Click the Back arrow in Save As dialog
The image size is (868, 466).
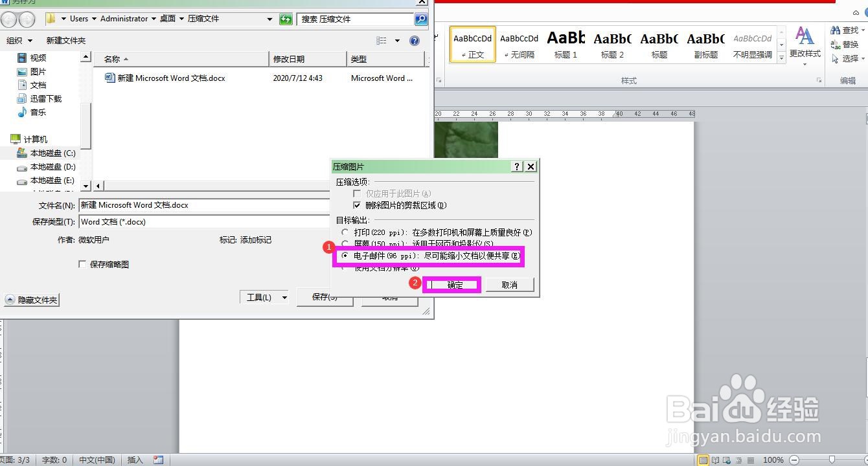(10, 19)
